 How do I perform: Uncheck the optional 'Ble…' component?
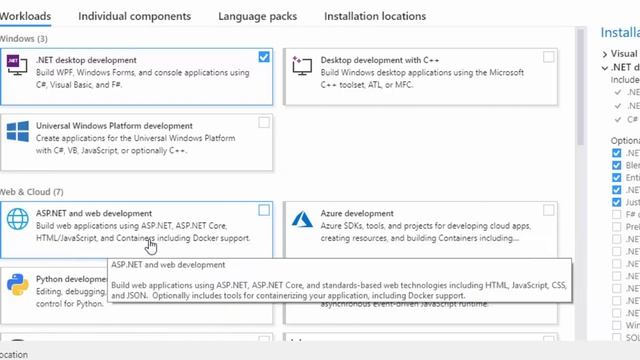coord(617,165)
